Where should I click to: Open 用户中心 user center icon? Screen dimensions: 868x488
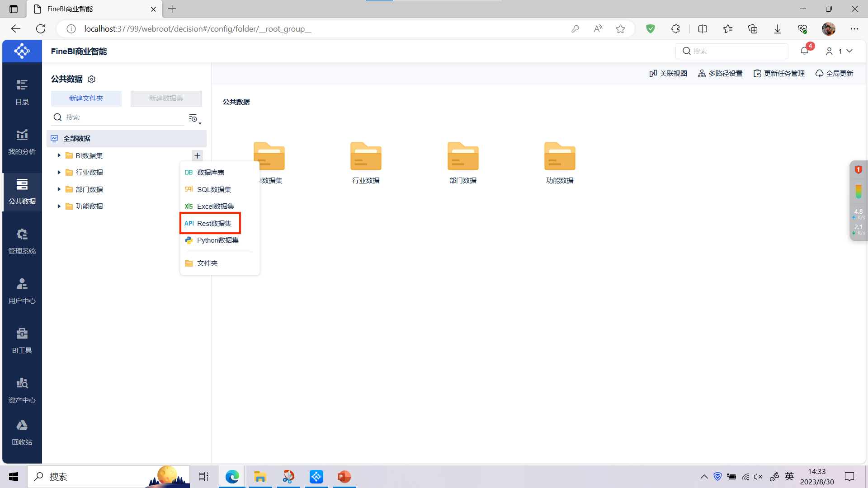click(x=22, y=291)
